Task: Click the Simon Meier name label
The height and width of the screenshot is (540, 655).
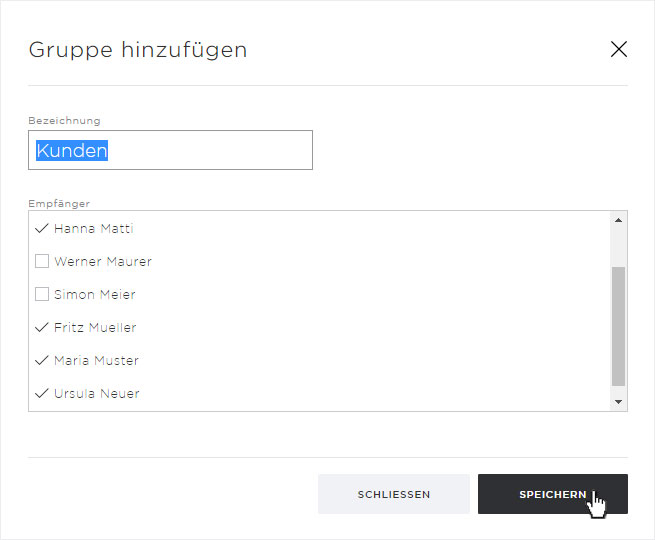Action: pos(95,295)
